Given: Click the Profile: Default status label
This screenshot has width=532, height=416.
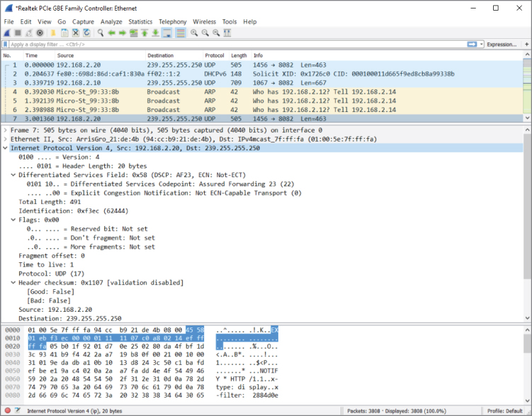Looking at the screenshot, I should [505, 411].
